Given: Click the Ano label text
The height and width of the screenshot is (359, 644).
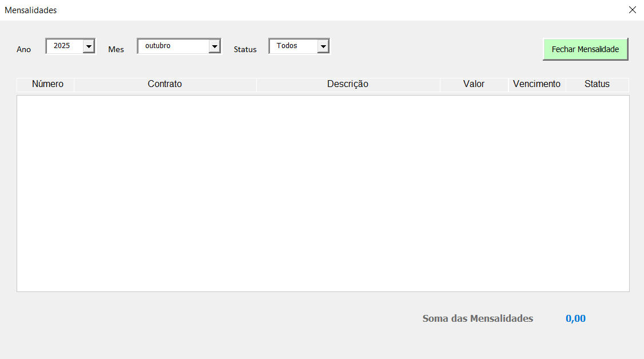Looking at the screenshot, I should (x=24, y=50).
